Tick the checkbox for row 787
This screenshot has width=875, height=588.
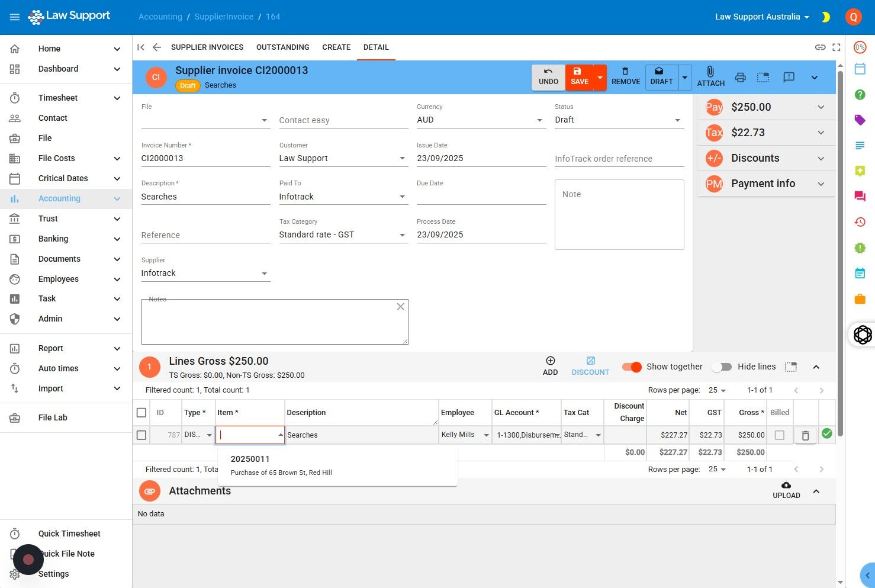click(141, 435)
